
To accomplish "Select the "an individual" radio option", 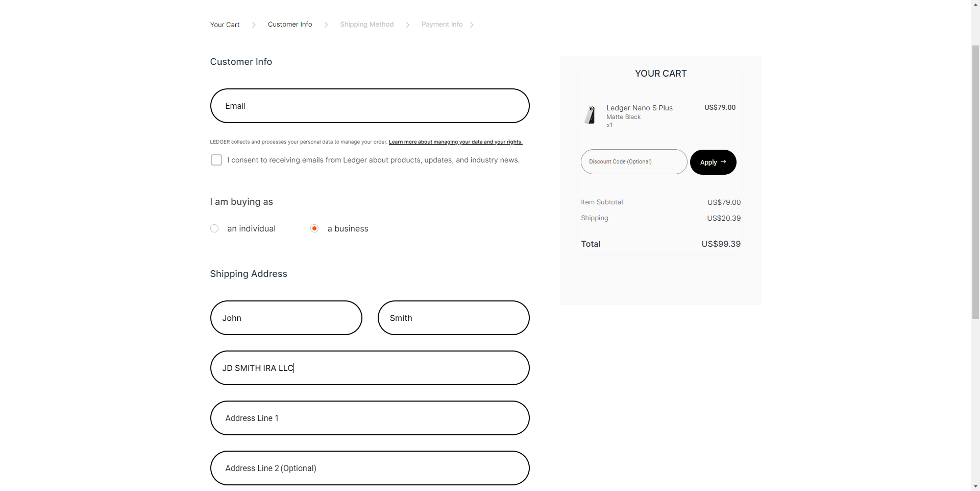I will 214,228.
